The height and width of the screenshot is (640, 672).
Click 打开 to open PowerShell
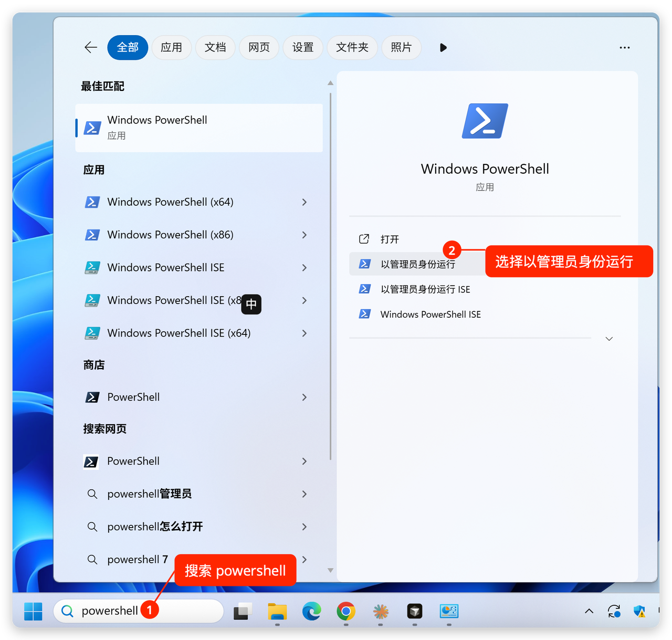click(x=390, y=239)
